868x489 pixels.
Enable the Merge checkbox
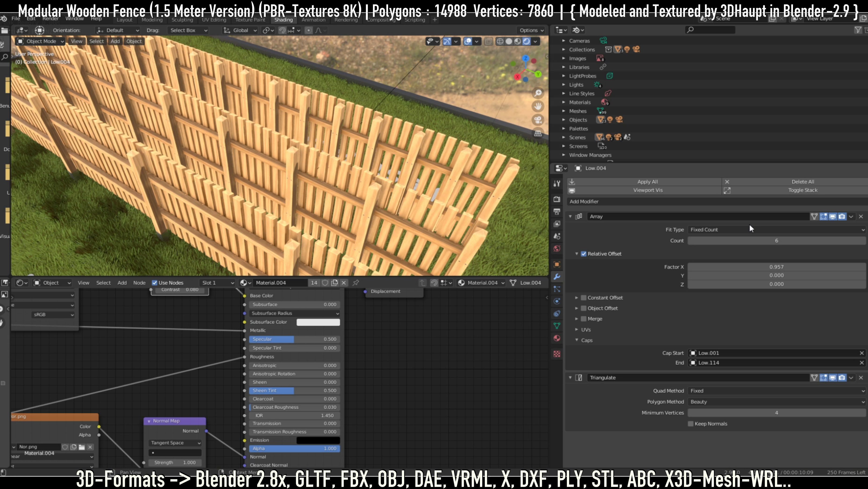click(583, 319)
